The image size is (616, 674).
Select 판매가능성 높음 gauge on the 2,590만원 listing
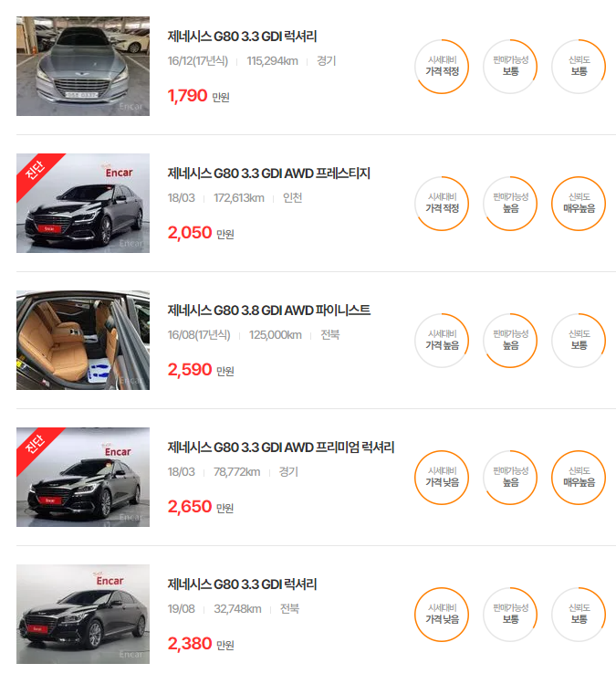(510, 341)
